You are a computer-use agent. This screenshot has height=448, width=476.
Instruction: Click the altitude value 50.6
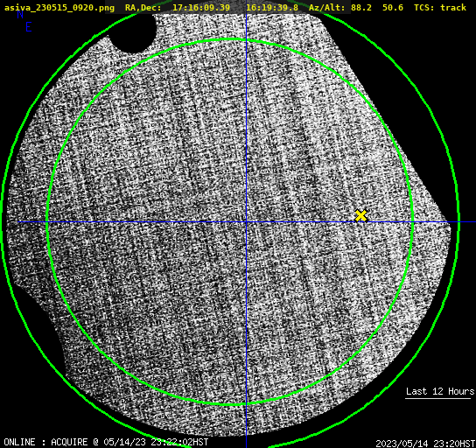click(393, 7)
